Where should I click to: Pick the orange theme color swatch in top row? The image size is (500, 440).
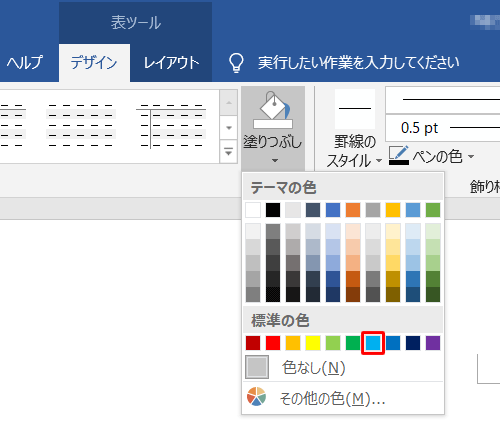pos(353,210)
